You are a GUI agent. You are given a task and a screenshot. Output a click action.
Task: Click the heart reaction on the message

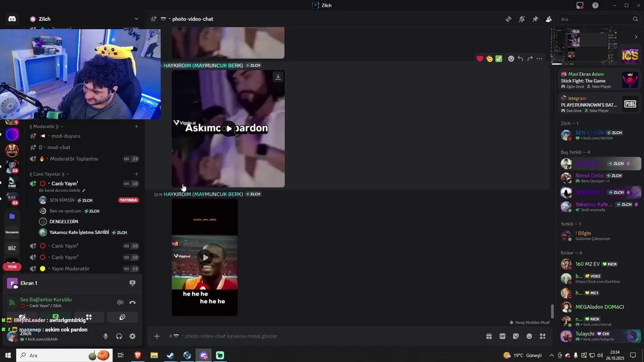pyautogui.click(x=480, y=59)
